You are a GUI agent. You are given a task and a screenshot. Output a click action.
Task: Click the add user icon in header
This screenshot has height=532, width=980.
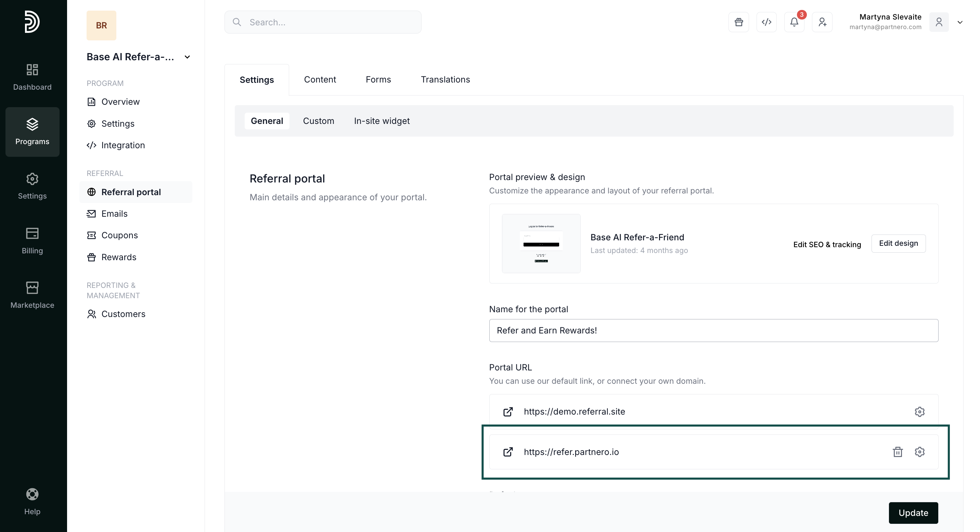pyautogui.click(x=822, y=22)
